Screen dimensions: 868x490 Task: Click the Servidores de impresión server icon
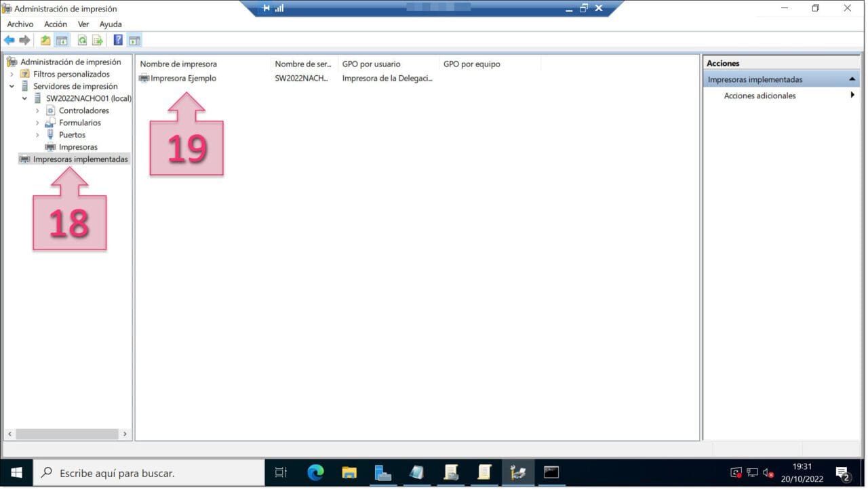point(25,86)
